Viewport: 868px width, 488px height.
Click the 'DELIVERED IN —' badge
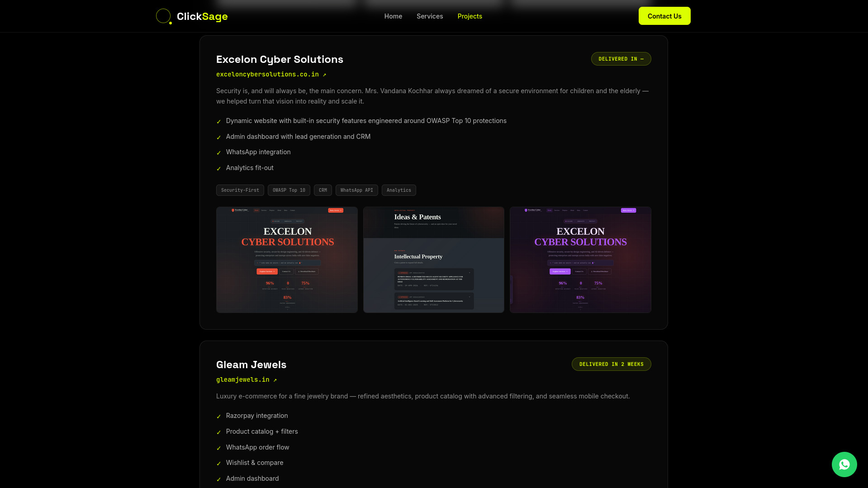click(x=621, y=59)
